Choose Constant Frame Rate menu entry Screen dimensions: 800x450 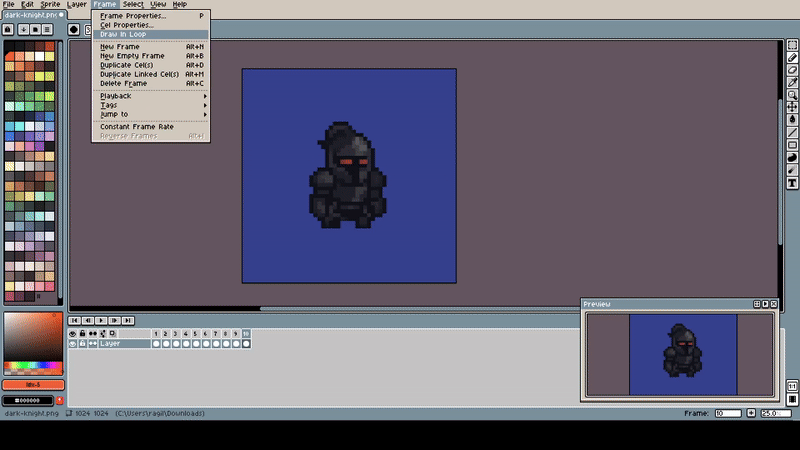point(151,127)
